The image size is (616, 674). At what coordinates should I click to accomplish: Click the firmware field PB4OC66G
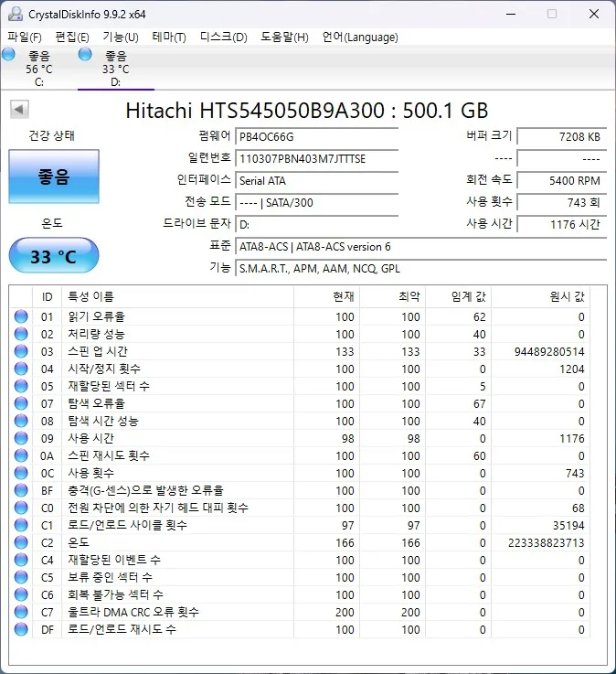click(316, 136)
